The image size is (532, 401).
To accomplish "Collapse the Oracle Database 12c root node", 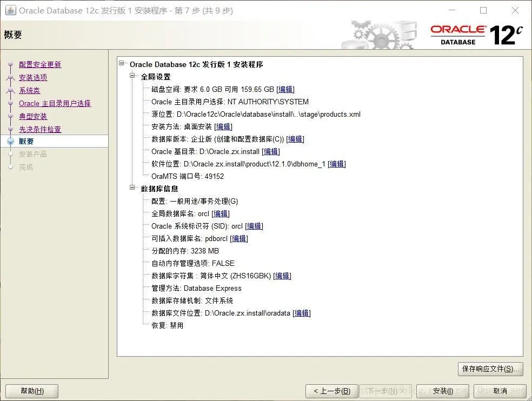I will point(122,63).
